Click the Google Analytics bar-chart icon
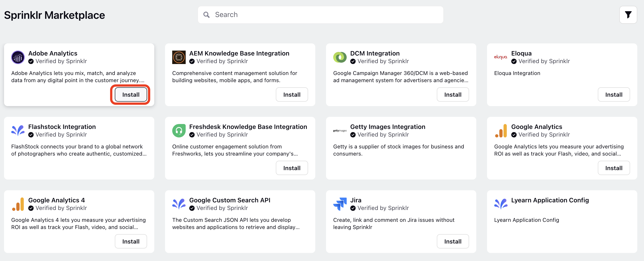 click(x=501, y=131)
